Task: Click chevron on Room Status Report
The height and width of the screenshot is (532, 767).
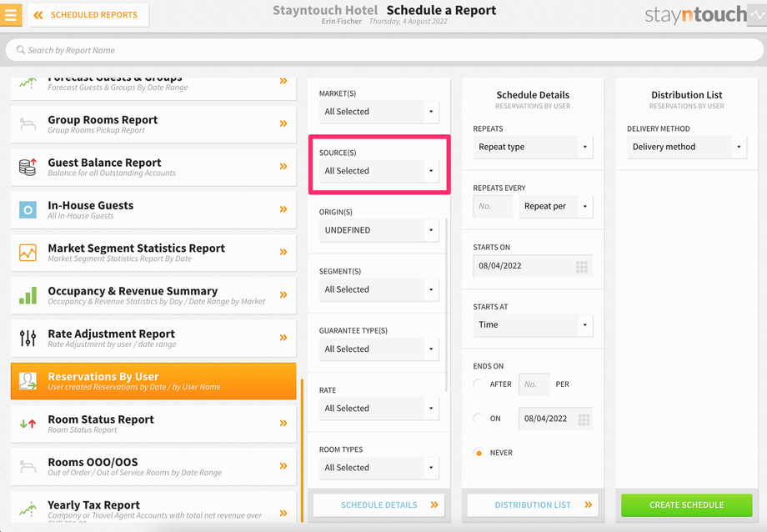Action: click(283, 423)
